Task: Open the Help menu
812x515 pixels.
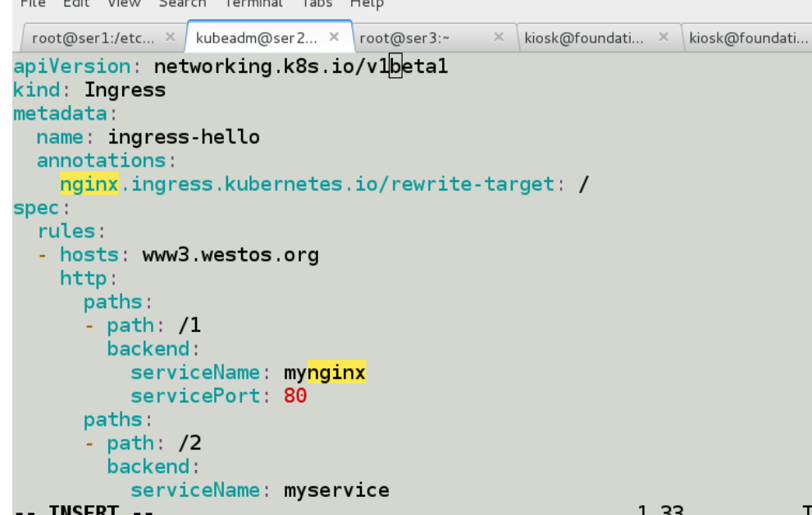Action: click(367, 4)
